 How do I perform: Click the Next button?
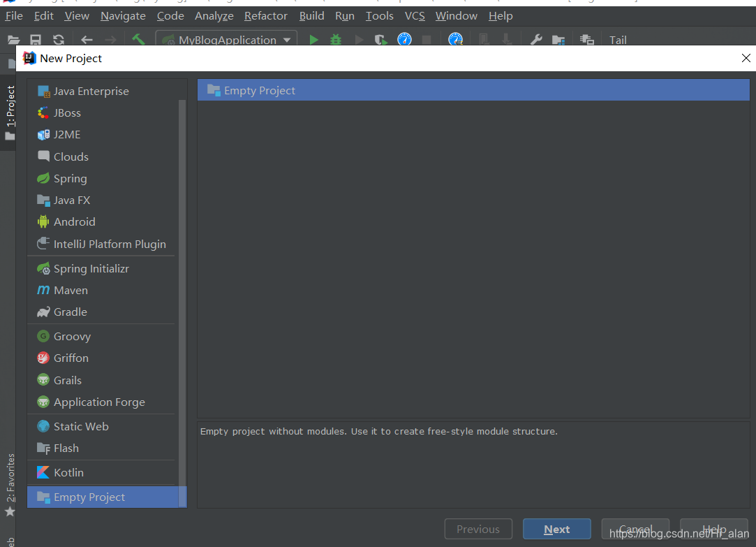(557, 529)
